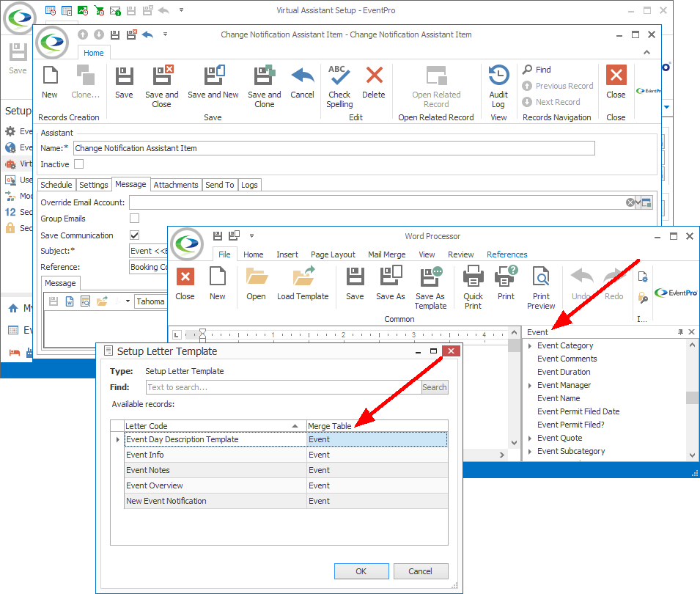Run Check Spelling in the ribbon

(x=339, y=87)
